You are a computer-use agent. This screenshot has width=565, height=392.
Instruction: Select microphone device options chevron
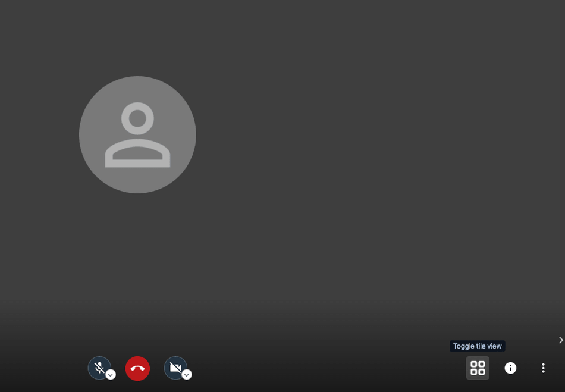click(111, 375)
